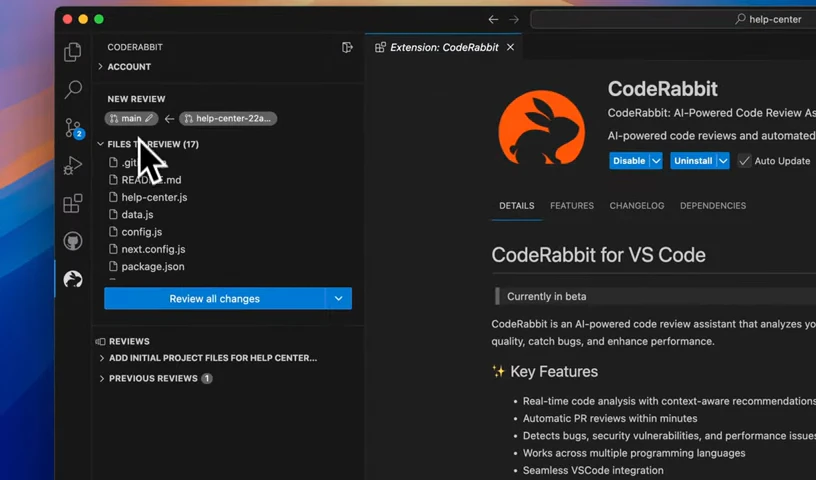Open the Search view in activity bar
Screen dimensions: 816x480
pos(73,90)
